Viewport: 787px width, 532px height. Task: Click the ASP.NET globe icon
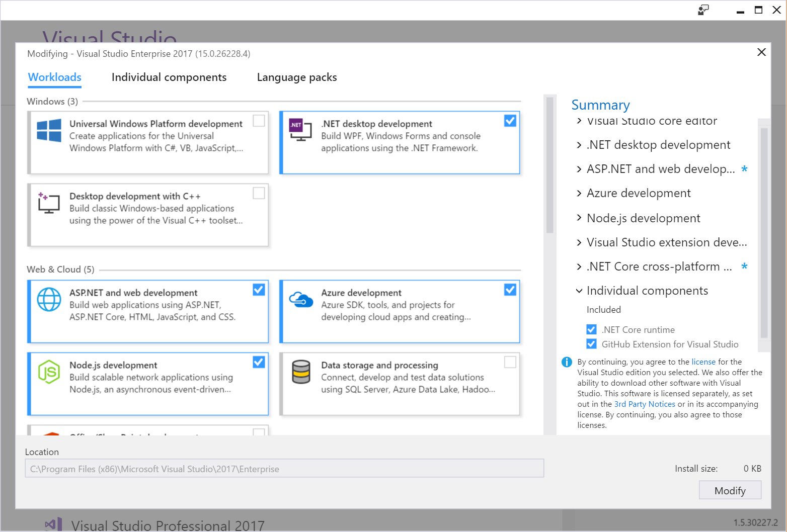(x=49, y=299)
